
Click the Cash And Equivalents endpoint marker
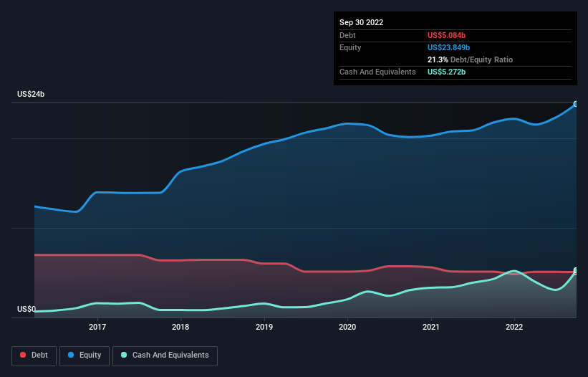coord(577,270)
